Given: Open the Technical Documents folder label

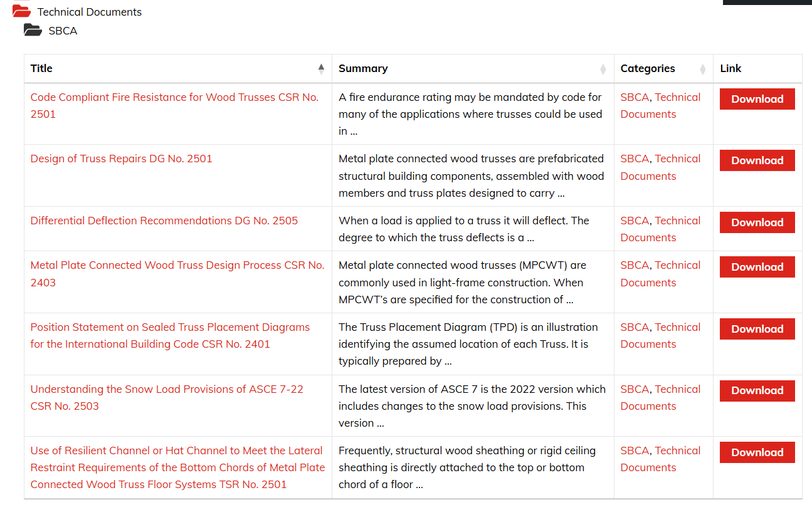Looking at the screenshot, I should [x=89, y=12].
